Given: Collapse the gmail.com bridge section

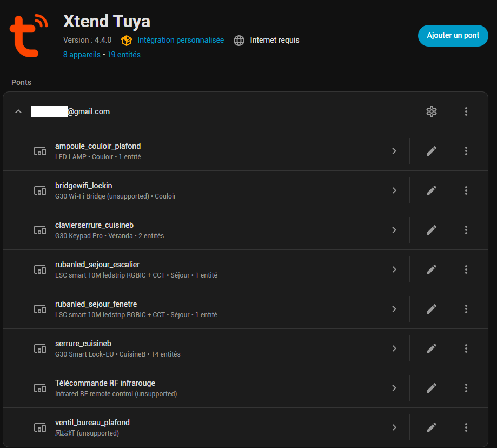Looking at the screenshot, I should click(18, 111).
